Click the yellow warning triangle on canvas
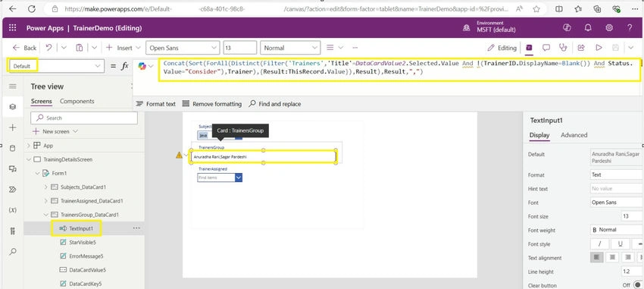This screenshot has height=289, width=644. 179,155
